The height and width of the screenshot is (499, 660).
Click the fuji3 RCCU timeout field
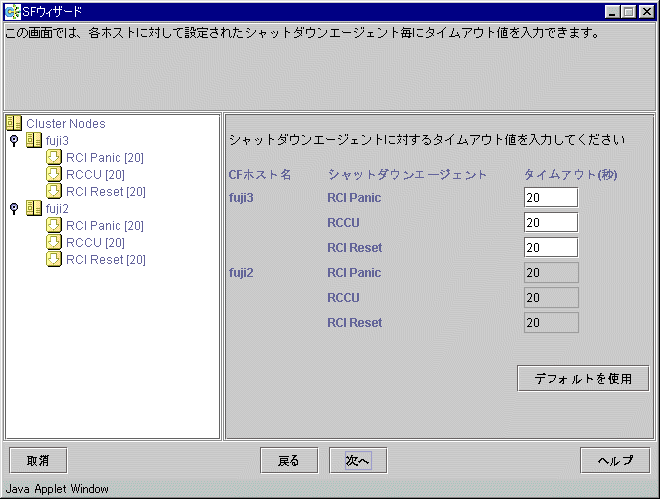[x=551, y=223]
